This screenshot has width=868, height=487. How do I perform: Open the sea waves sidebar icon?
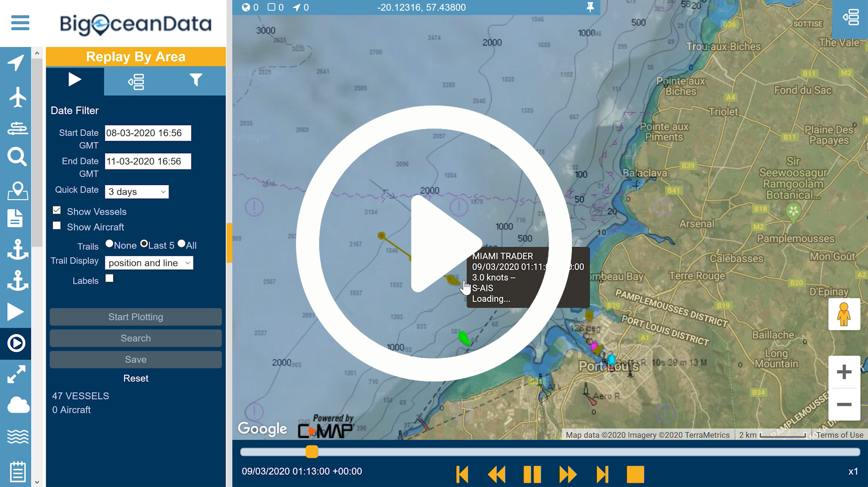(18, 436)
